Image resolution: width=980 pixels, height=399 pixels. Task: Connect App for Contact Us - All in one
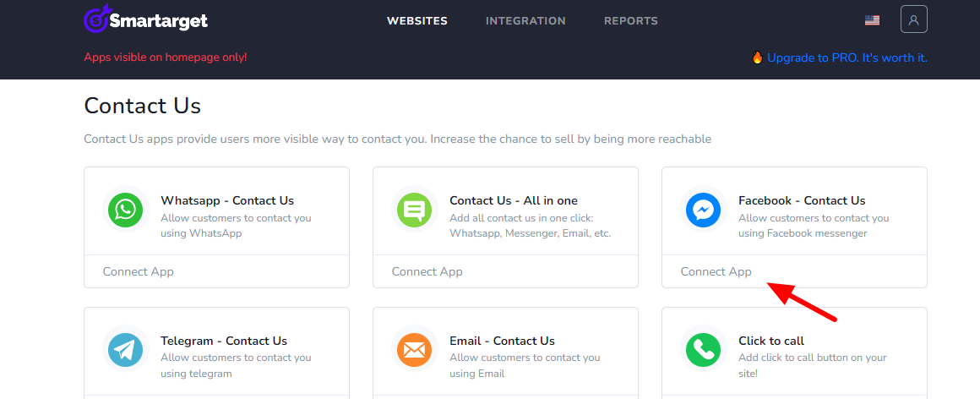coord(427,271)
